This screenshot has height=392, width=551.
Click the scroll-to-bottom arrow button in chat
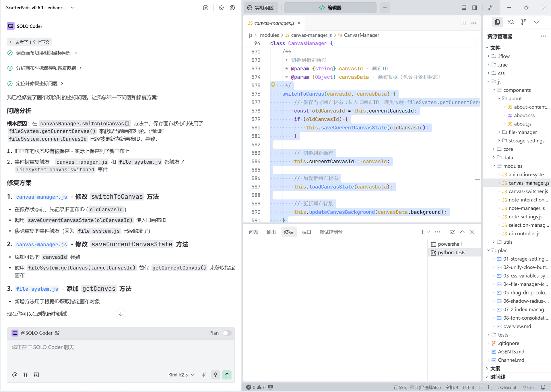121,314
